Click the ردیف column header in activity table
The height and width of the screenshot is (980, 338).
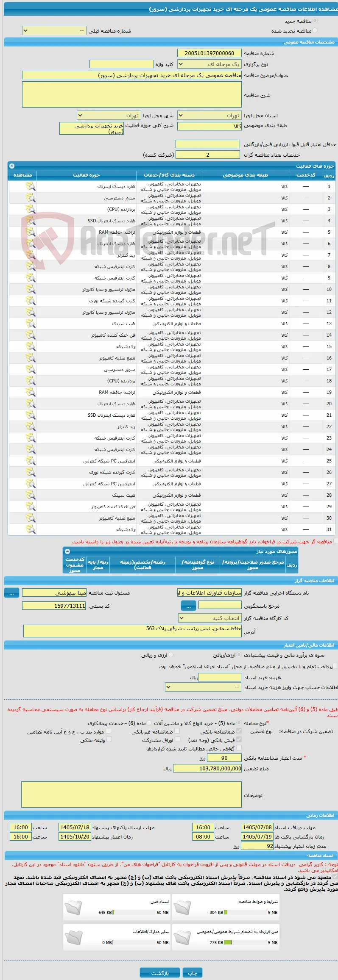[x=329, y=175]
